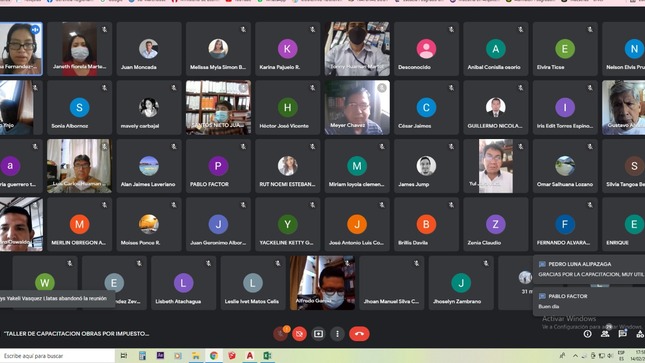The height and width of the screenshot is (363, 645).
Task: Click the red hang-up call button
Action: [x=359, y=334]
